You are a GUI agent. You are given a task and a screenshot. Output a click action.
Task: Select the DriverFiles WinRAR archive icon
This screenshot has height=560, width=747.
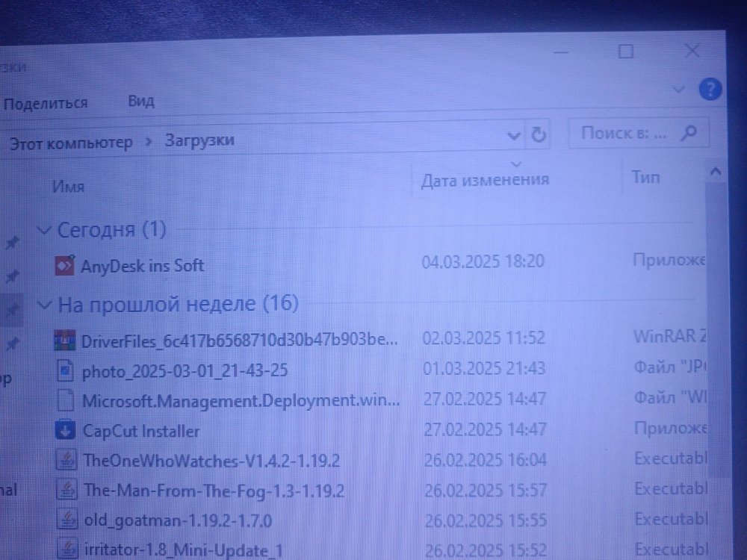(x=65, y=340)
